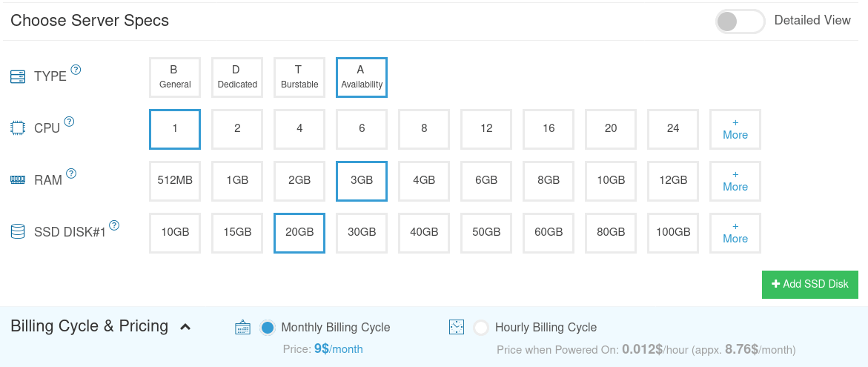Expand more CPU options
The height and width of the screenshot is (367, 868).
click(735, 129)
